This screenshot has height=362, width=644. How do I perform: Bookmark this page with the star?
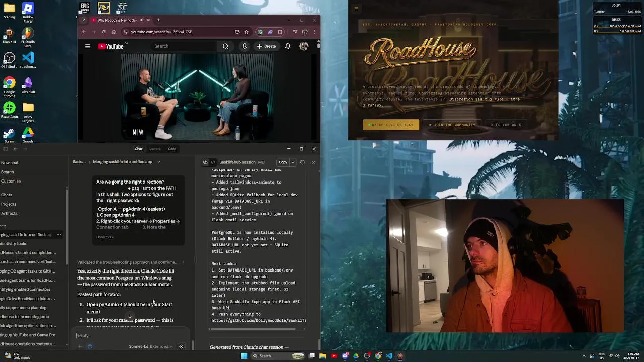pyautogui.click(x=246, y=32)
